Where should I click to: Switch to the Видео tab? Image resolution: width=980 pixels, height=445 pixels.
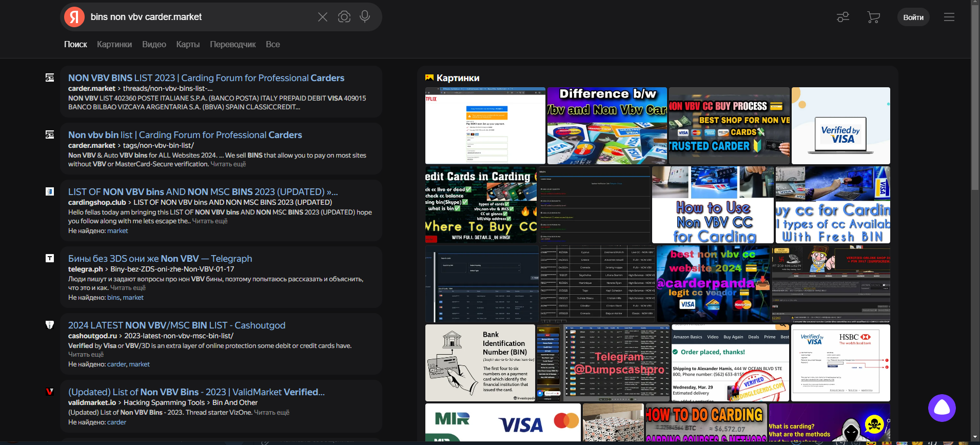(x=154, y=45)
